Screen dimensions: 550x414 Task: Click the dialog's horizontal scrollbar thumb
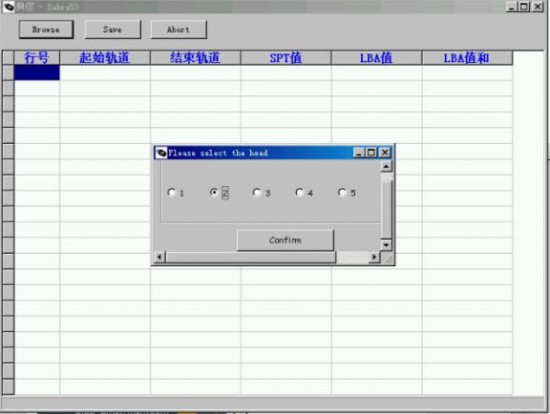click(250, 257)
